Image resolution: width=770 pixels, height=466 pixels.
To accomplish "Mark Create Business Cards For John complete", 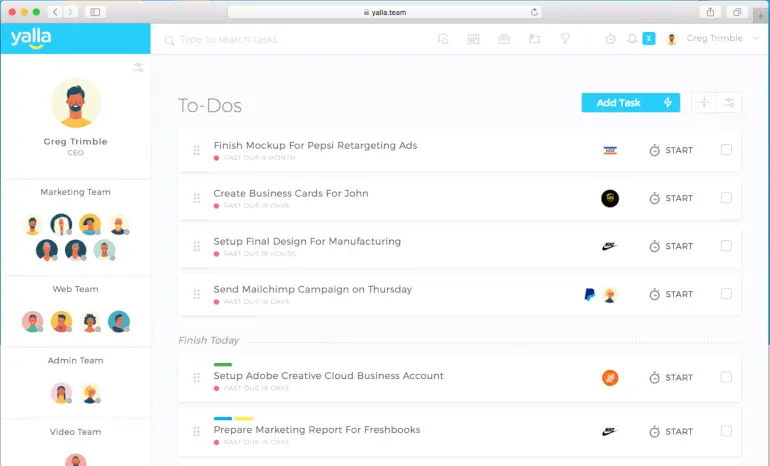I will (x=726, y=198).
